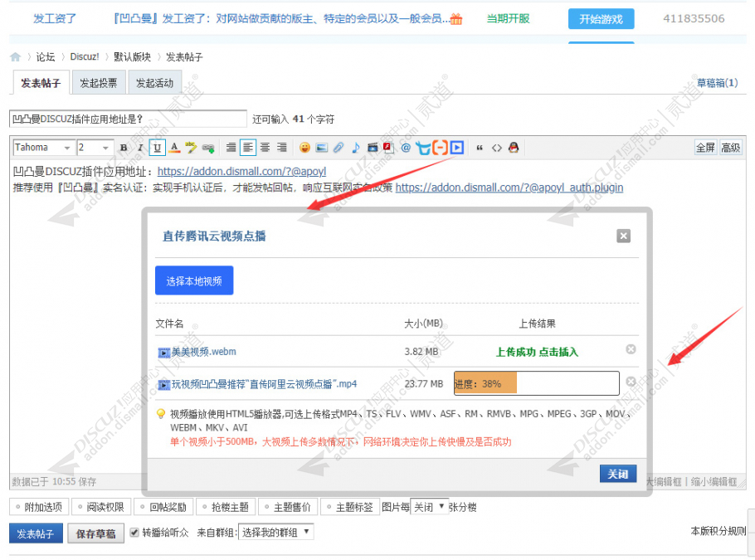Screen dimensions: 755x560
Task: Open the addon.dismall.com/?@apoyl link
Action: tap(241, 172)
